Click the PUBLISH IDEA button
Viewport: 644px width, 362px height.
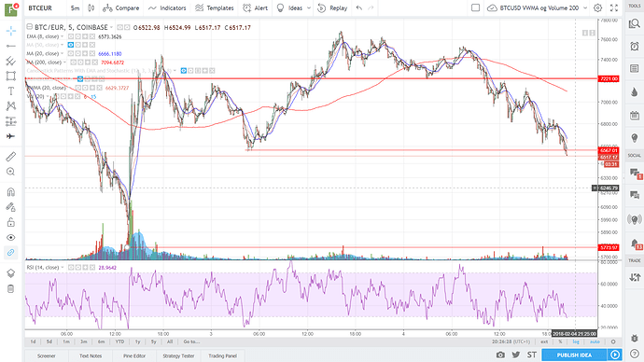pos(574,355)
